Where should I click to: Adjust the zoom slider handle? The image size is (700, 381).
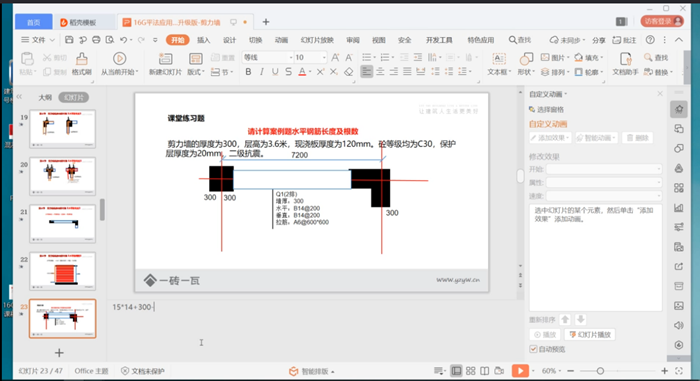point(600,371)
